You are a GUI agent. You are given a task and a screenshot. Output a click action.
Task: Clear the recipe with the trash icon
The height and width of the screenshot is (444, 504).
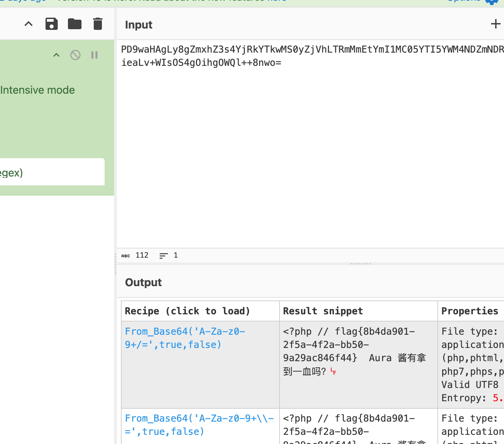tap(98, 24)
